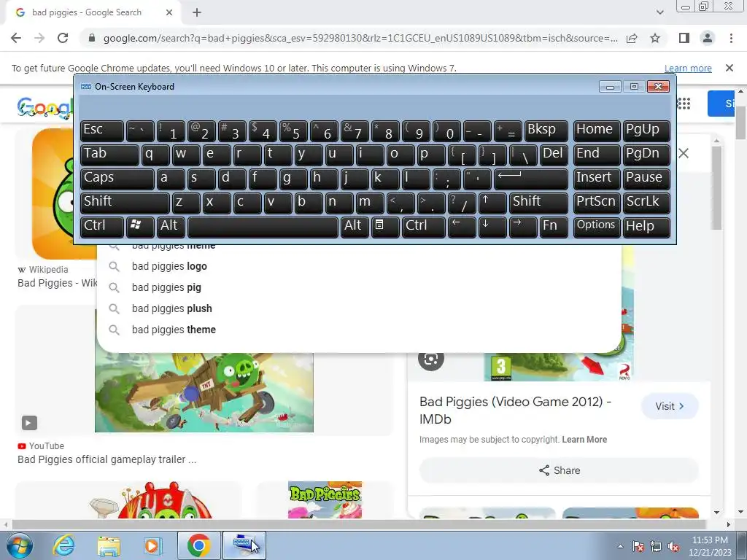Visit the IMDb result page

coord(670,406)
